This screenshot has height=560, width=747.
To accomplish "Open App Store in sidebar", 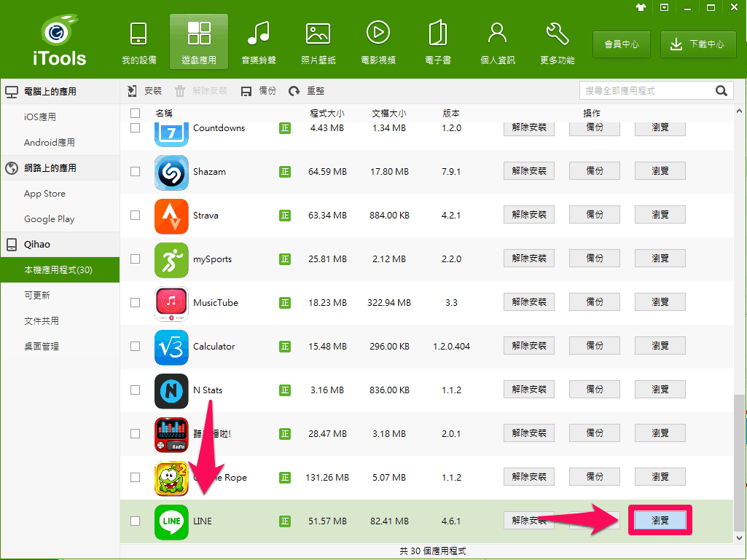I will [60, 193].
